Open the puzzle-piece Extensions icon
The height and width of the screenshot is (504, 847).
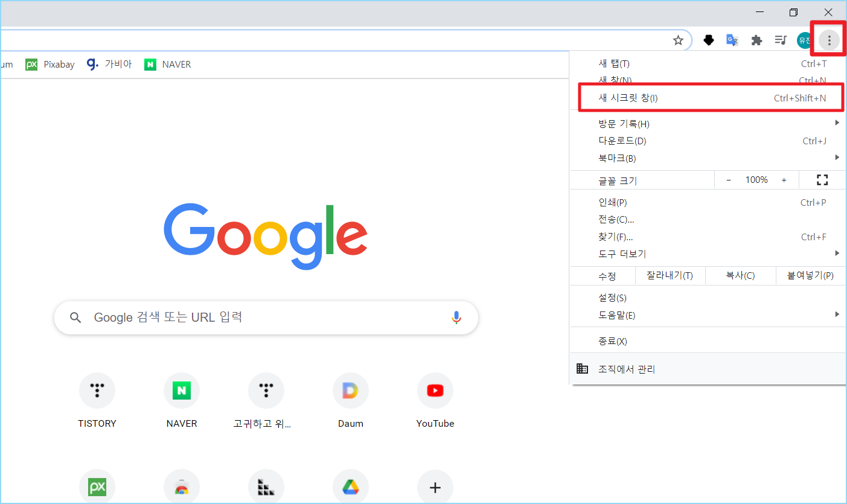tap(756, 40)
